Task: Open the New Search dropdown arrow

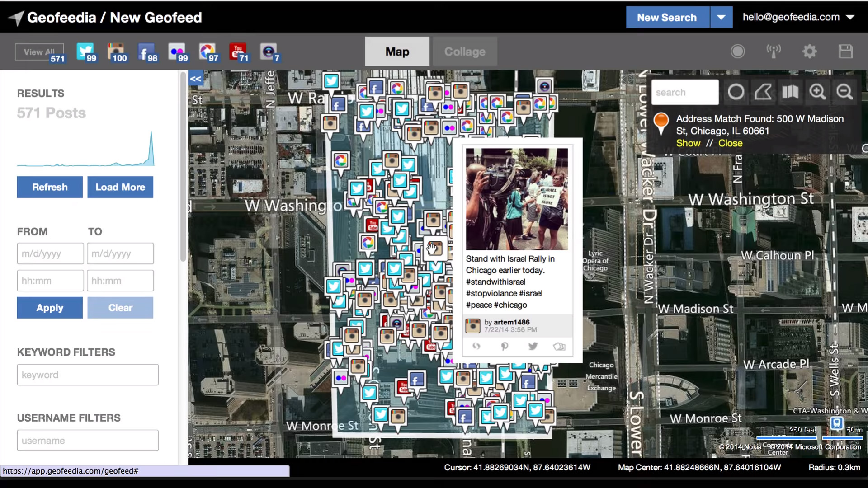Action: [722, 17]
